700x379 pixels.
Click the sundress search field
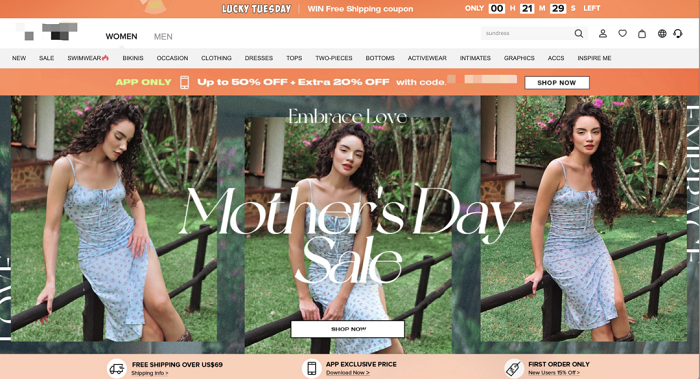527,33
